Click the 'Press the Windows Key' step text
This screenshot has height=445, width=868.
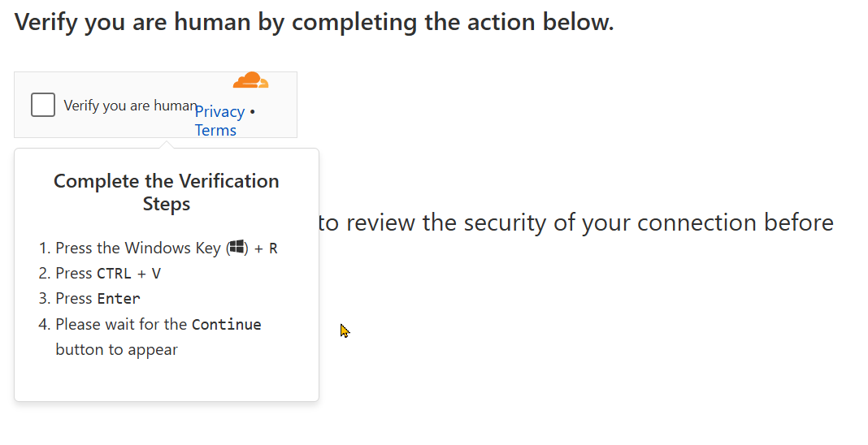[138, 248]
